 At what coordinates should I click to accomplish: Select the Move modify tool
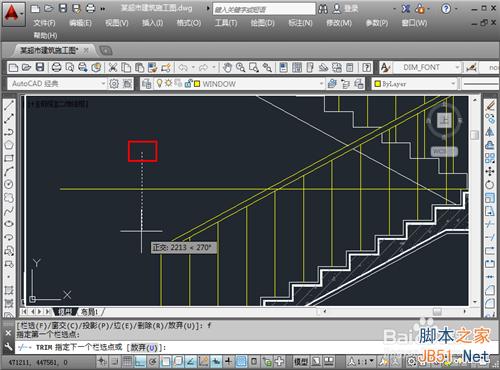pyautogui.click(x=490, y=171)
